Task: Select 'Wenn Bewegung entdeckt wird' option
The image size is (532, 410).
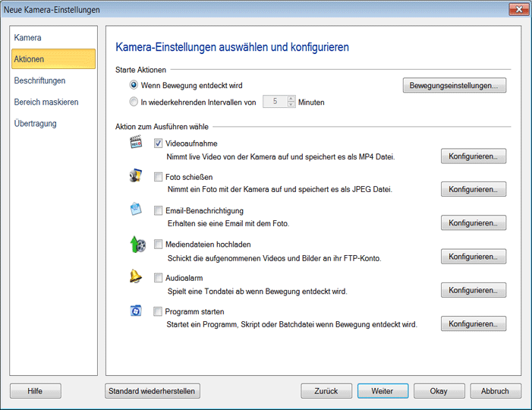Action: tap(134, 85)
